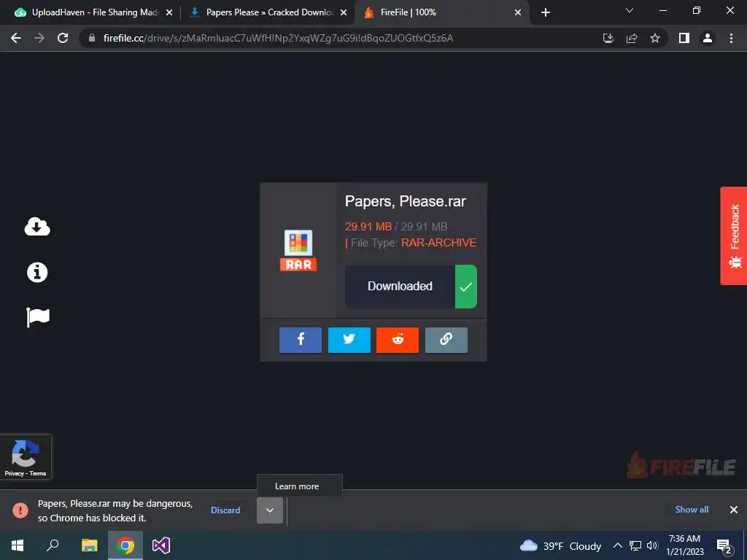Screen dimensions: 747x560
Task: Share the file on Twitter
Action: (349, 340)
